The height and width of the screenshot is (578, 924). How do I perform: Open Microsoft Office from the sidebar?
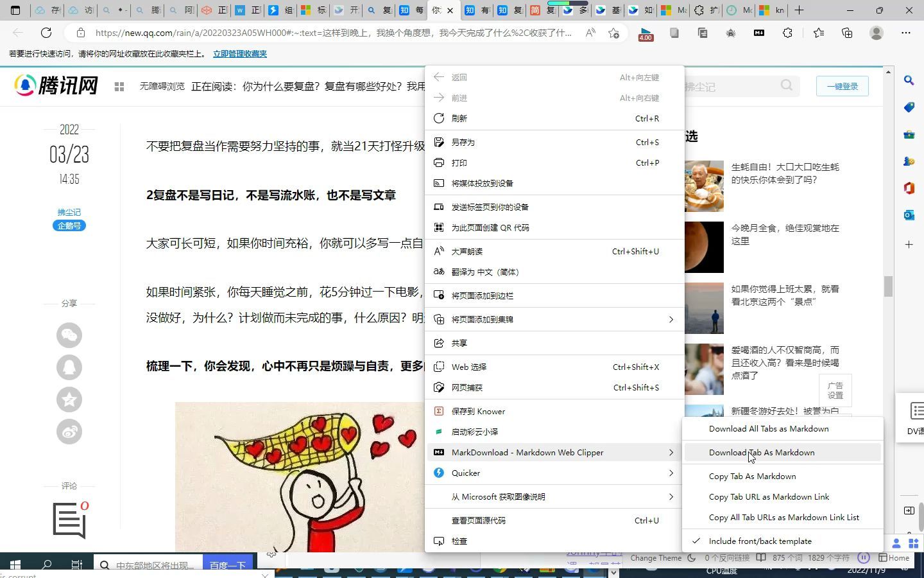coord(909,188)
